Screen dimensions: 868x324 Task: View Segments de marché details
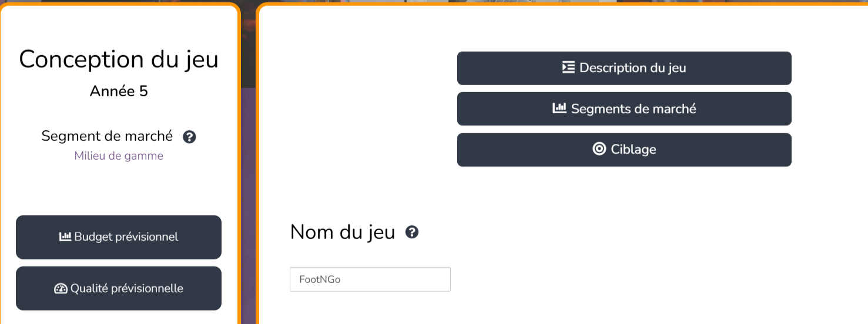pyautogui.click(x=624, y=109)
